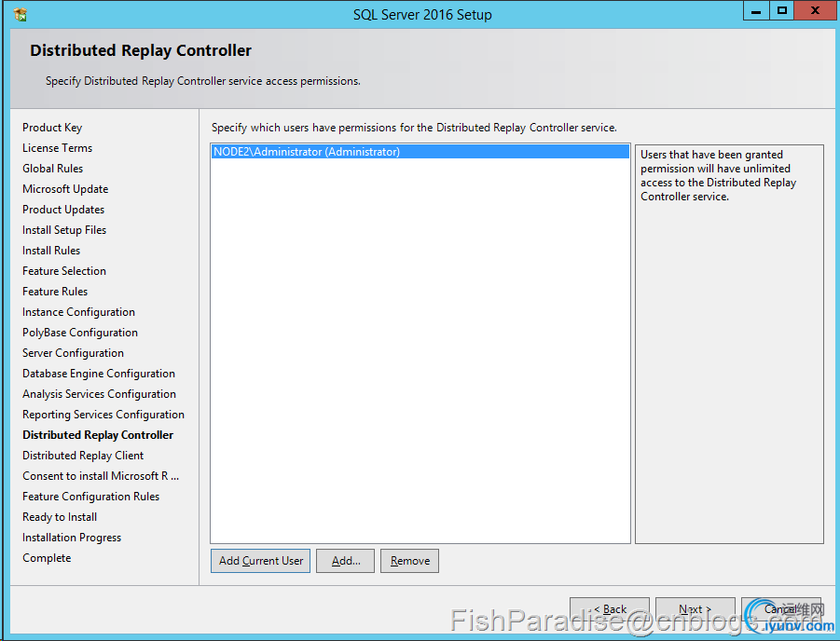The width and height of the screenshot is (840, 641).
Task: Select Consent to install Microsoft R step
Action: click(101, 475)
